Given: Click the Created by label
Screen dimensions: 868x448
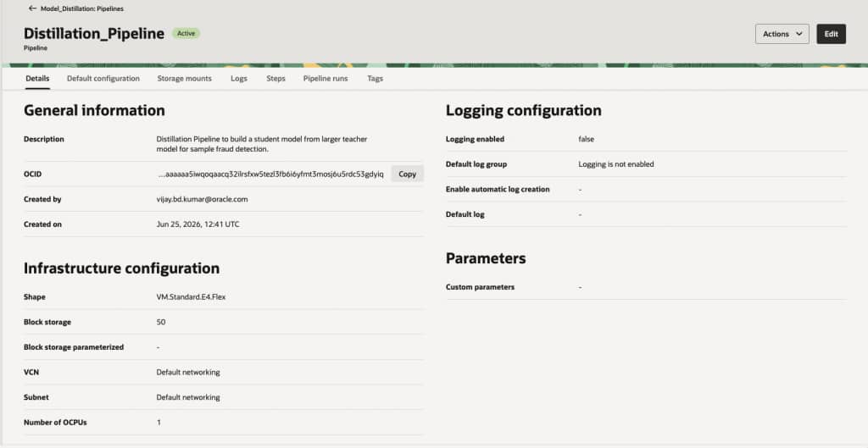Looking at the screenshot, I should point(42,199).
